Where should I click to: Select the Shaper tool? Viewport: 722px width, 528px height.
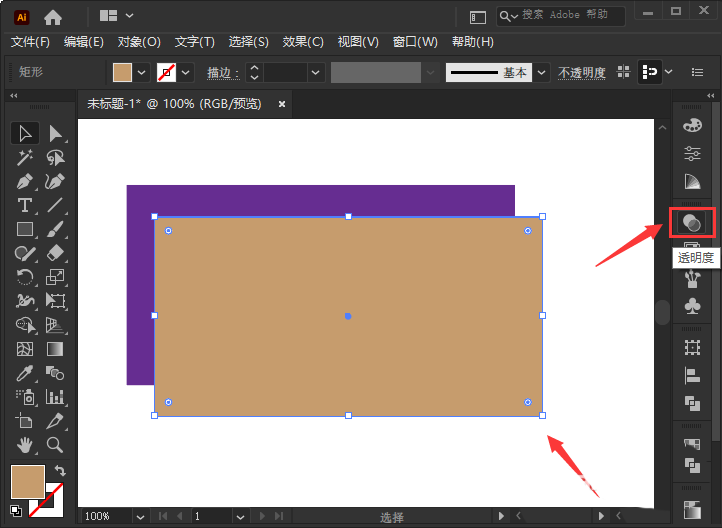[25, 253]
